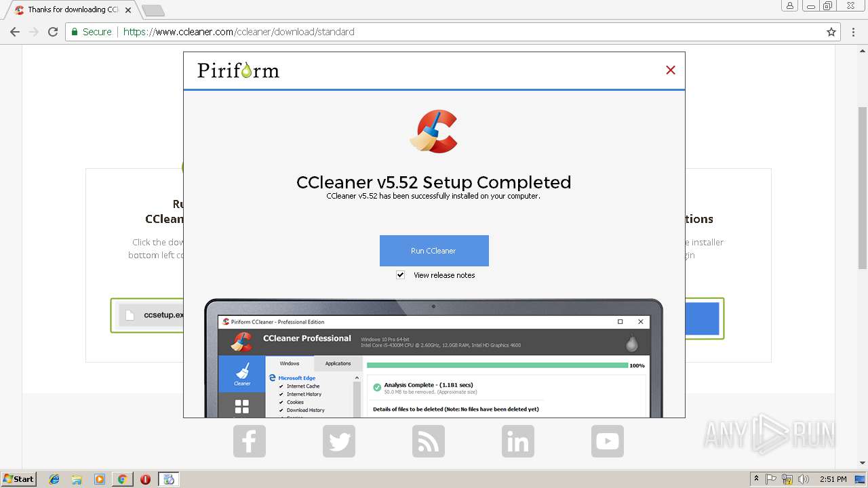
Task: Click the Chrome back arrow
Action: [15, 32]
